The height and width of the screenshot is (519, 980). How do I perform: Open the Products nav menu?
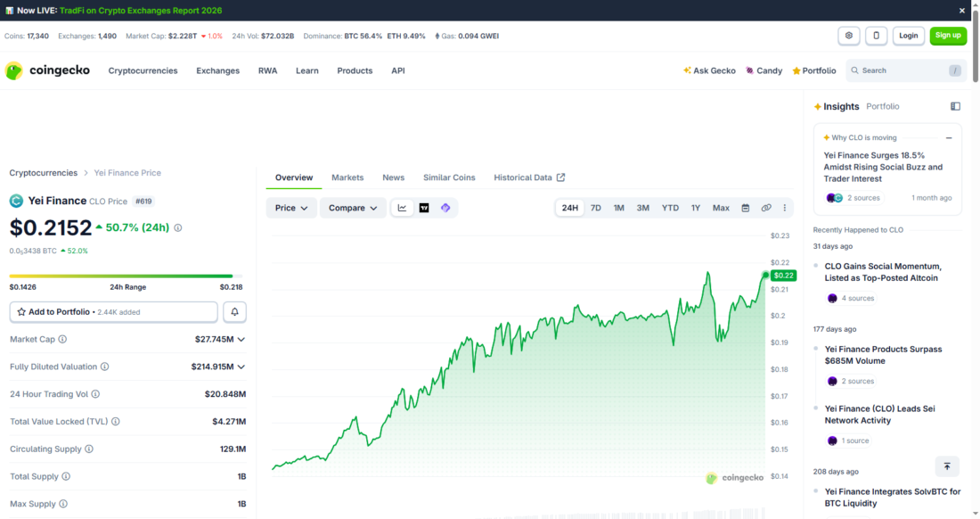point(355,70)
